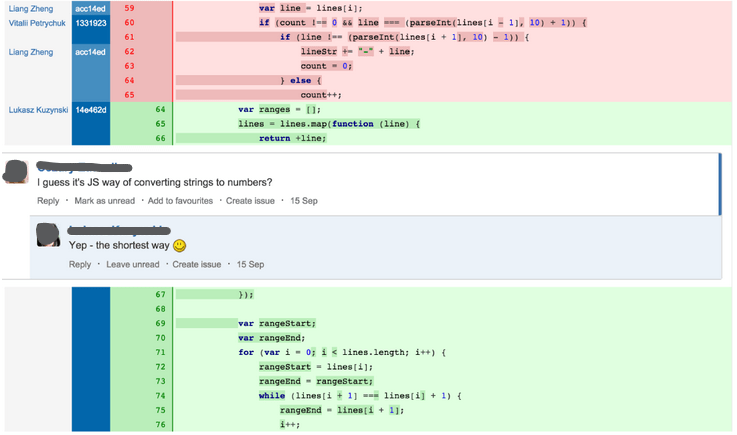The width and height of the screenshot is (737, 435).
Task: Open author Lukasz Kuzynski
Action: pyautogui.click(x=38, y=109)
